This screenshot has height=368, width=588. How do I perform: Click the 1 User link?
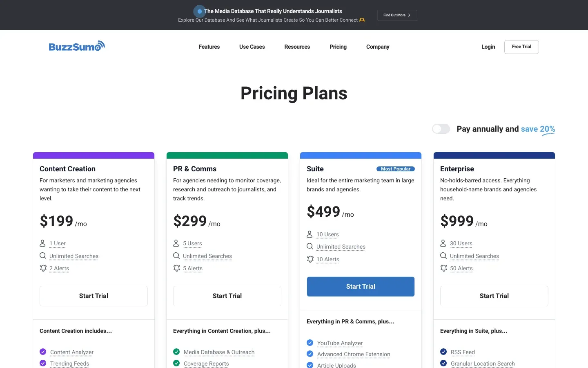58,243
